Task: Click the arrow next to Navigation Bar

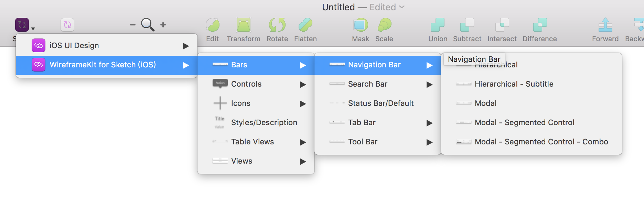Action: pyautogui.click(x=429, y=65)
